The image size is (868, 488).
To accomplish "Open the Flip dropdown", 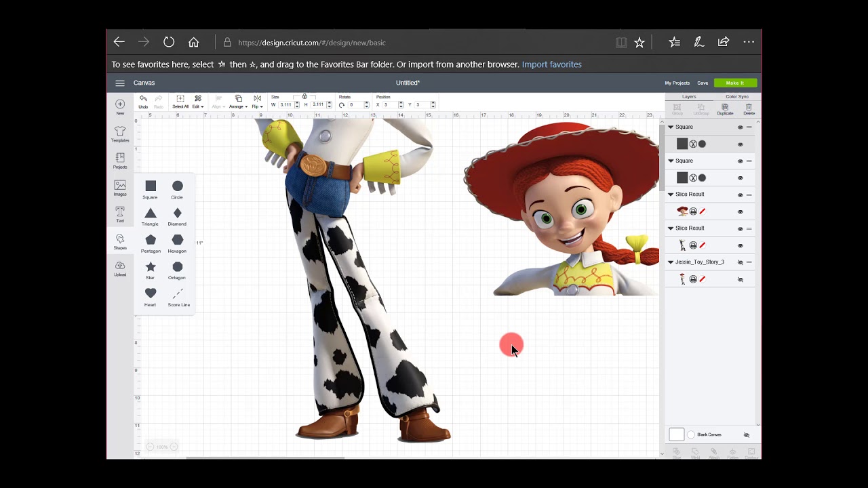I will tap(257, 102).
